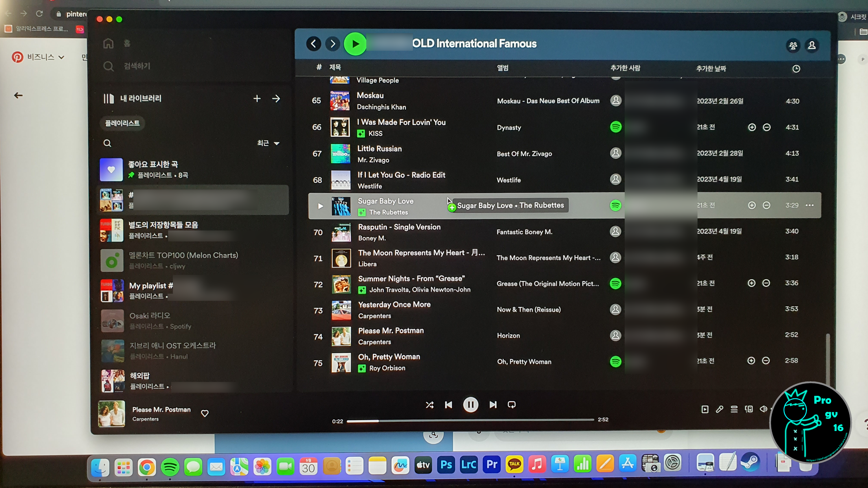Open more options for Sugar Baby Love
Viewport: 868px width, 488px height.
tap(809, 205)
